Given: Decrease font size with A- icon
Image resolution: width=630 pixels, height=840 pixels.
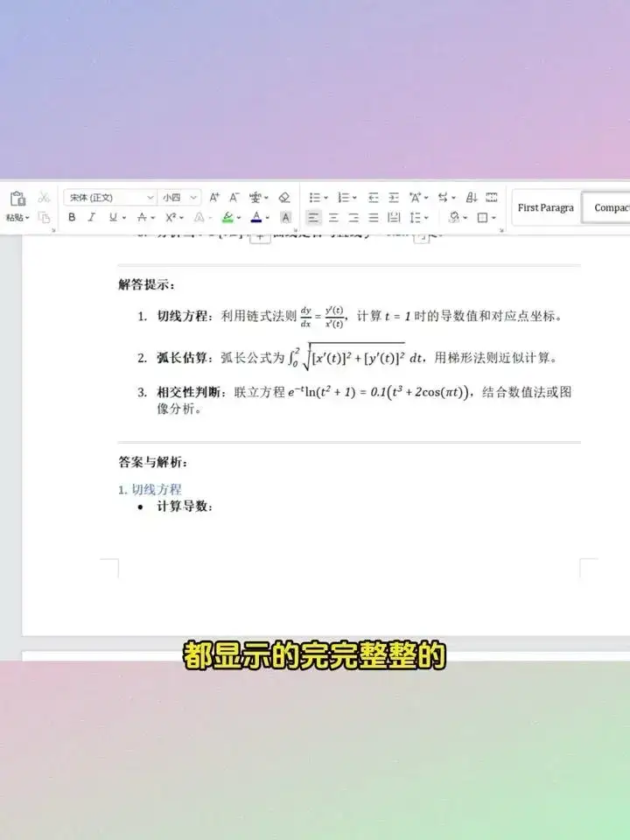Looking at the screenshot, I should pos(234,198).
